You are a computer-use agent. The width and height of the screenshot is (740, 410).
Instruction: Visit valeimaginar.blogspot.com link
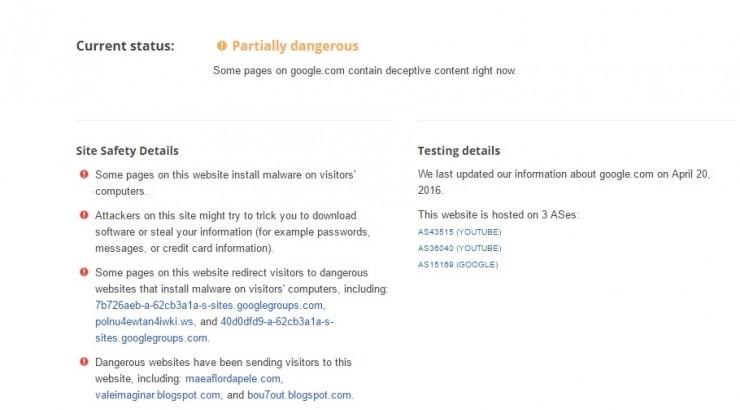tap(158, 395)
